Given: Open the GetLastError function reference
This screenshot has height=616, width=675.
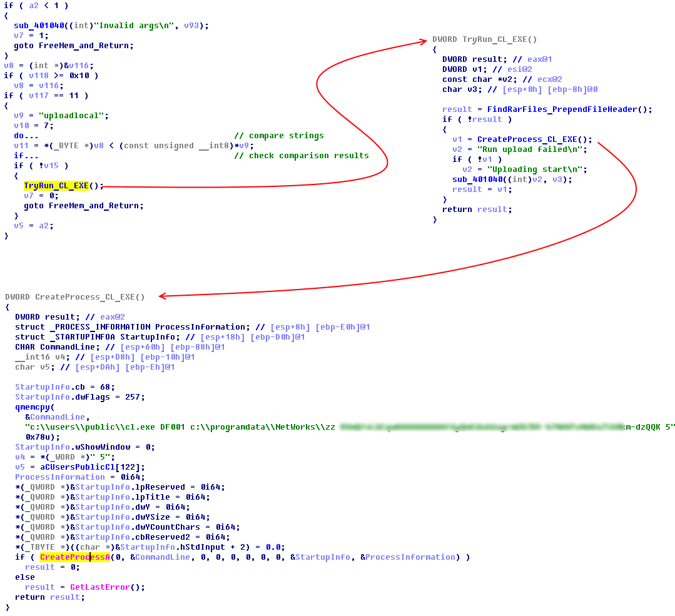Looking at the screenshot, I should (101, 587).
